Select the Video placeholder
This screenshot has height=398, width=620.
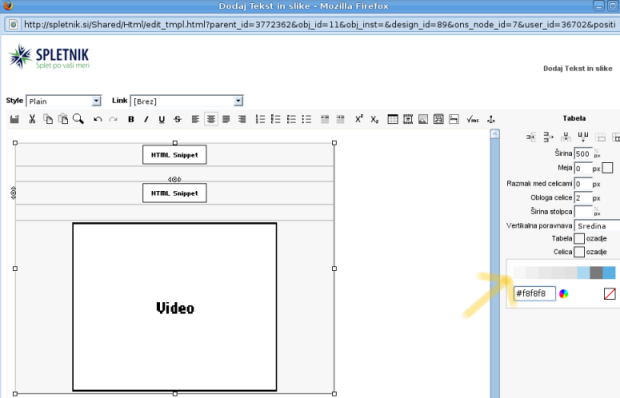pyautogui.click(x=174, y=307)
